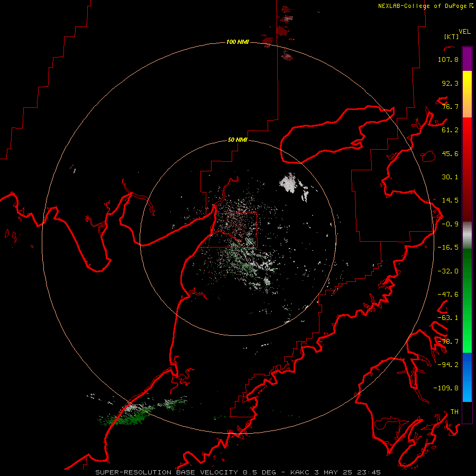Click the -47.6 legend value
476x476 pixels.
(x=448, y=295)
